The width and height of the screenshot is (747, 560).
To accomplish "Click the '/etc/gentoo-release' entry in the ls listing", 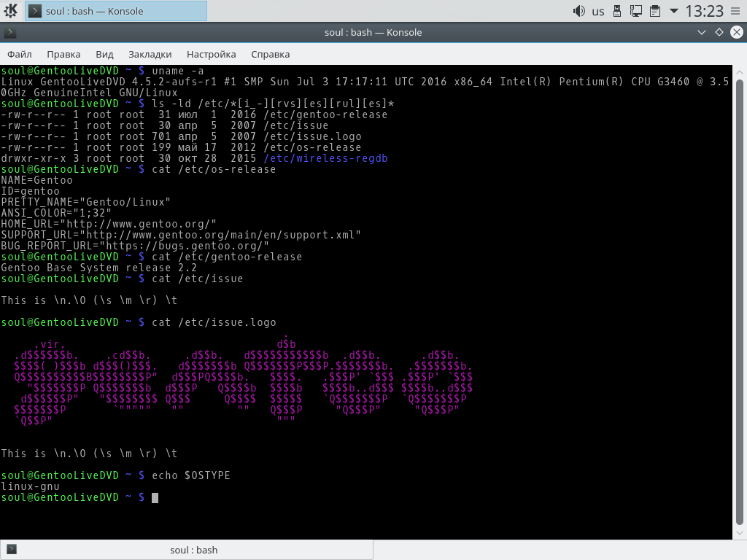I will 325,114.
